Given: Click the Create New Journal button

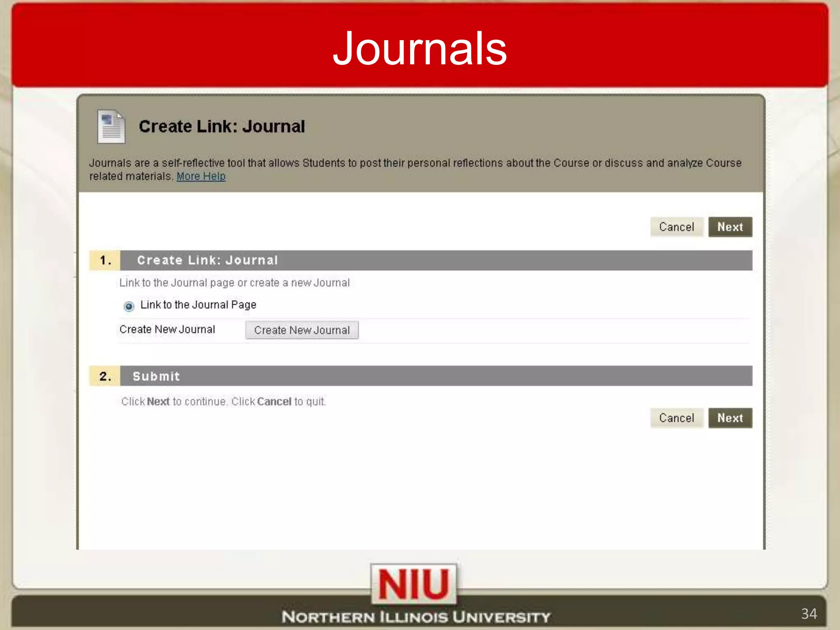Looking at the screenshot, I should click(x=302, y=330).
